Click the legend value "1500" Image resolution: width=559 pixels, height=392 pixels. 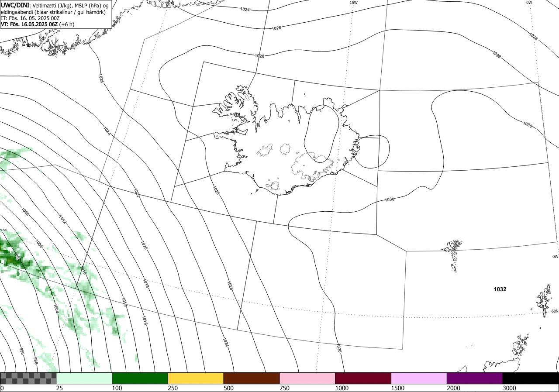tap(398, 388)
